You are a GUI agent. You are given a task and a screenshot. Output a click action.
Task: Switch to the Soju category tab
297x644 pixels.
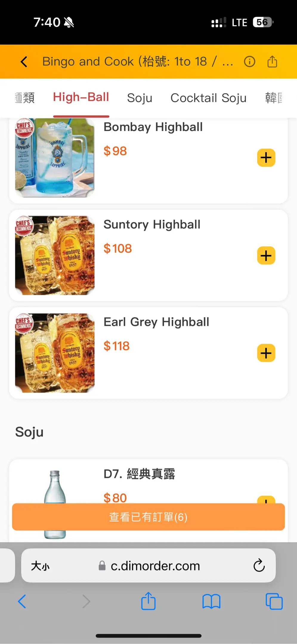pos(140,98)
